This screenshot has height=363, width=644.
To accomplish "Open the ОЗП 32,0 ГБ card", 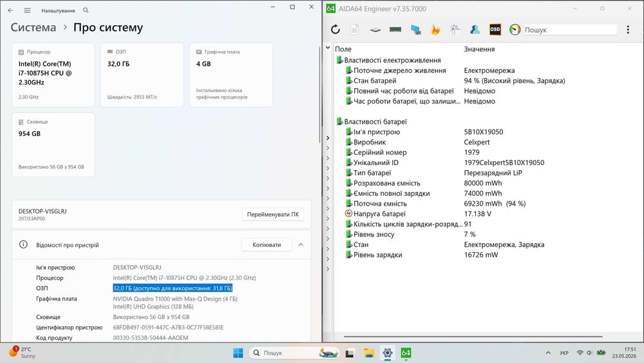I will (142, 74).
